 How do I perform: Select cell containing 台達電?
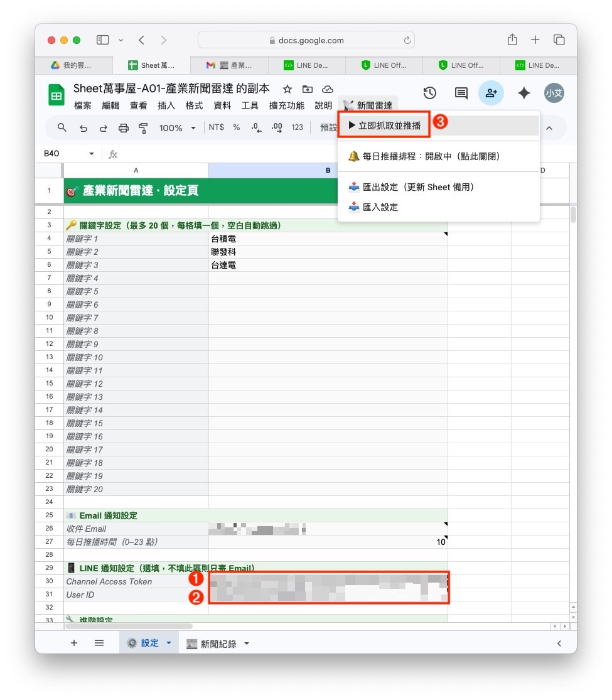(x=328, y=265)
